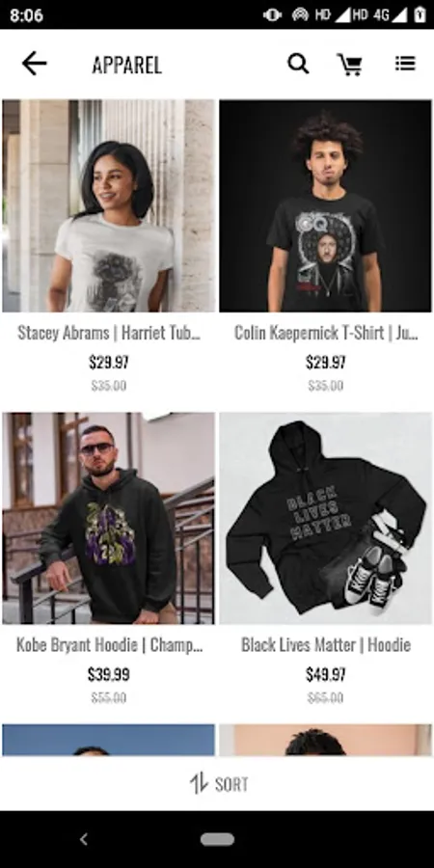Screen dimensions: 434x868
Task: Select the Stacey Abrams white shirt photo
Action: coord(108,206)
